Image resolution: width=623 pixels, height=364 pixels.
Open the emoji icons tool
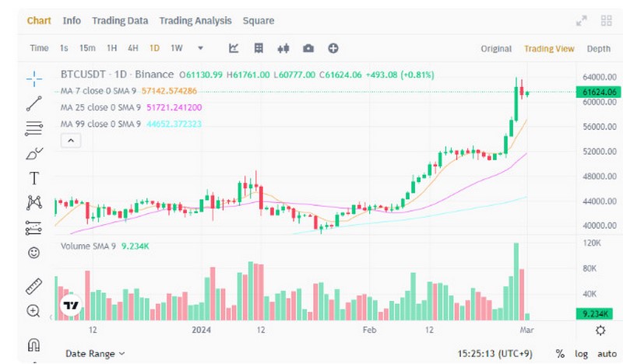33,253
